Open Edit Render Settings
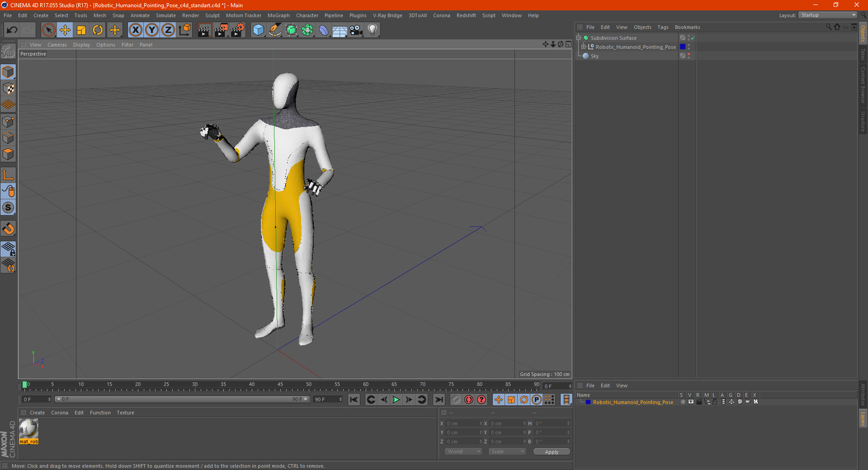The height and width of the screenshot is (470, 868). point(238,30)
